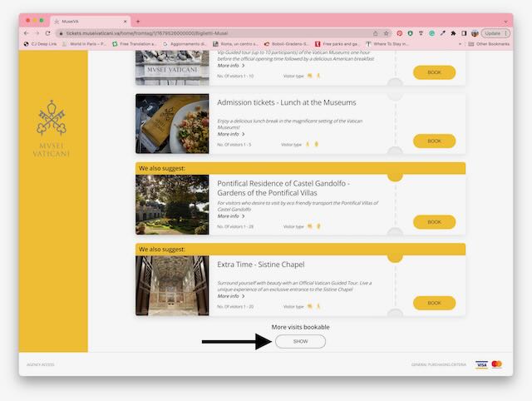
Task: Click the More visits bookable label
Action: pos(301,327)
